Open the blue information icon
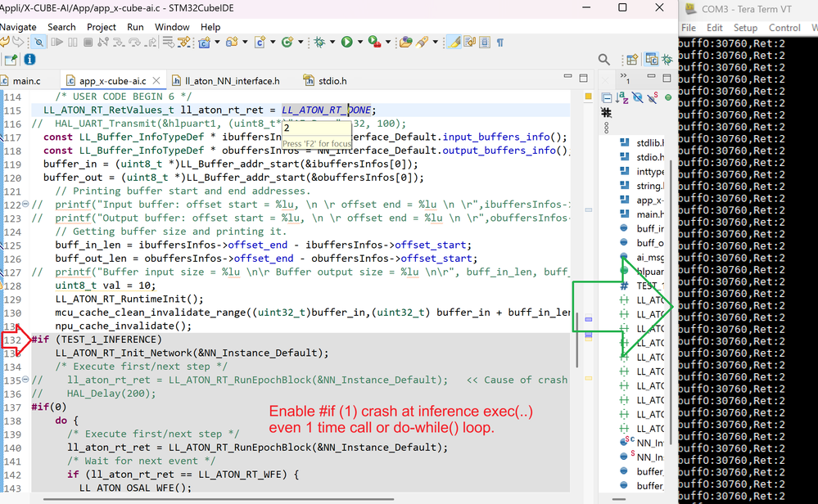818x504 pixels. coord(29,60)
